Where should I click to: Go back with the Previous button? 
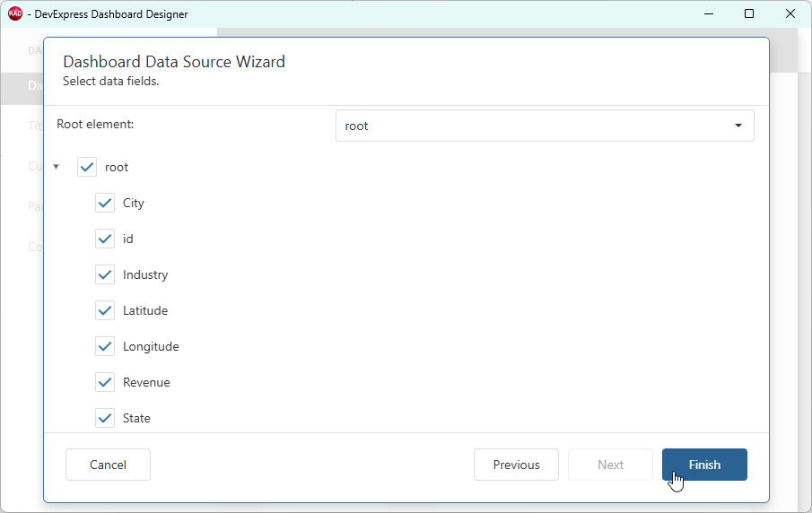tap(516, 465)
